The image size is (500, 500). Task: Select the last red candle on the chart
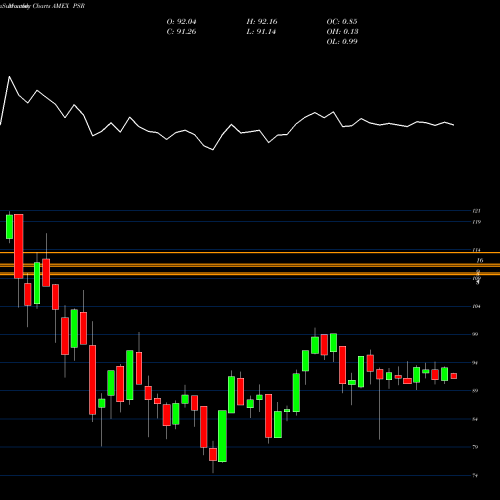coord(454,376)
